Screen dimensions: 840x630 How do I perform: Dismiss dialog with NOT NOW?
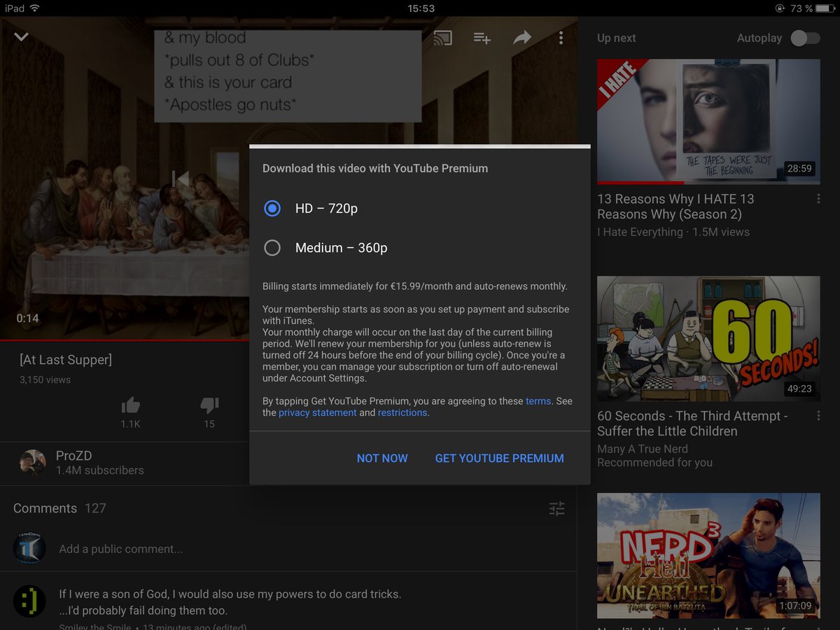tap(382, 458)
